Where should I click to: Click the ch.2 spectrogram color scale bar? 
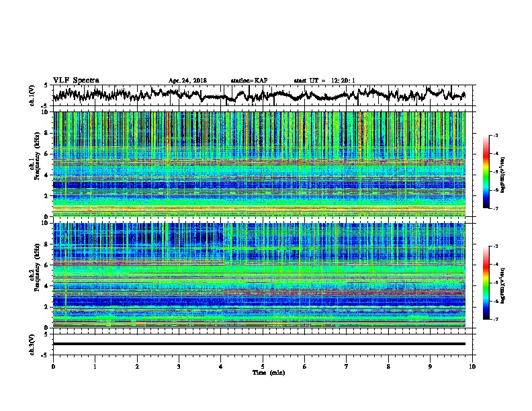[486, 283]
